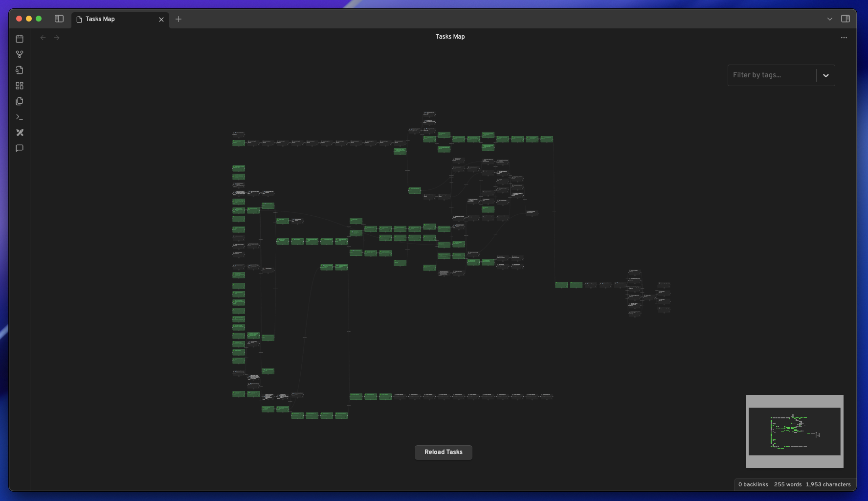Create new canvas with the grid icon
This screenshot has height=501, width=868.
coord(20,86)
